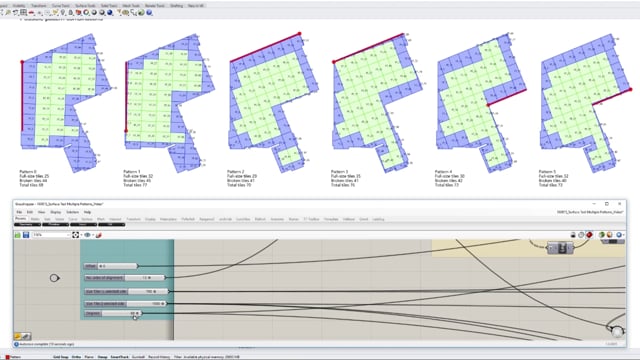Image resolution: width=640 pixels, height=360 pixels.
Task: Click the eye Named Views icon
Action: click(x=87, y=235)
